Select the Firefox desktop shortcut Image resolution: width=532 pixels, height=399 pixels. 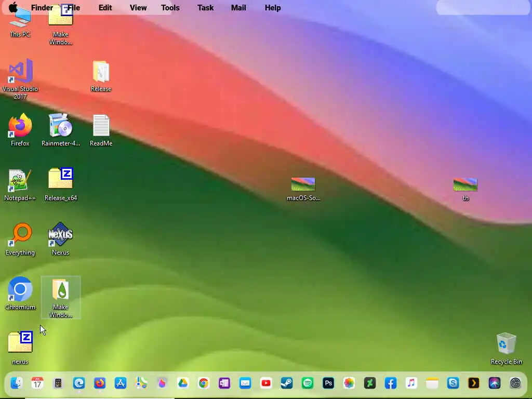pyautogui.click(x=20, y=129)
